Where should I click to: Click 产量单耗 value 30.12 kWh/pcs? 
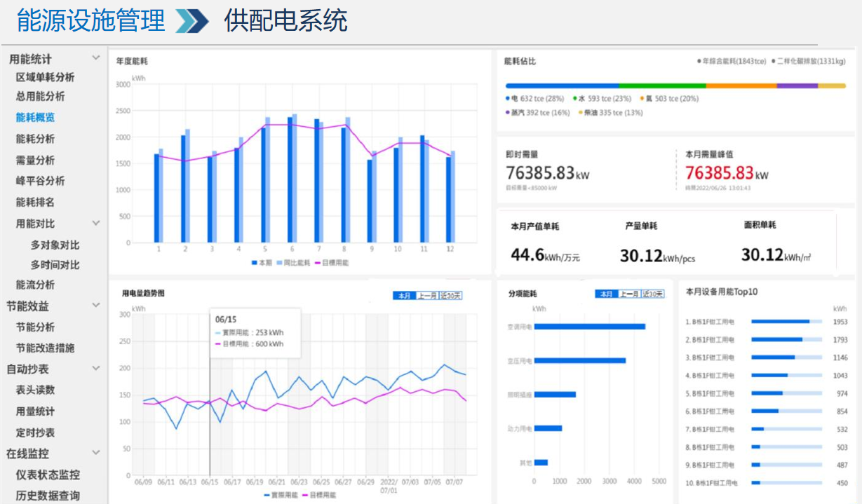(x=657, y=256)
